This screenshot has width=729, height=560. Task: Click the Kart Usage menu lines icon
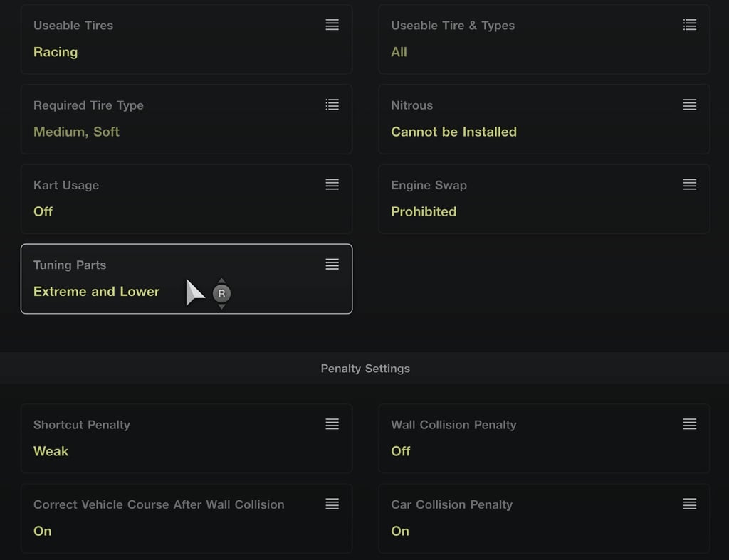tap(332, 184)
